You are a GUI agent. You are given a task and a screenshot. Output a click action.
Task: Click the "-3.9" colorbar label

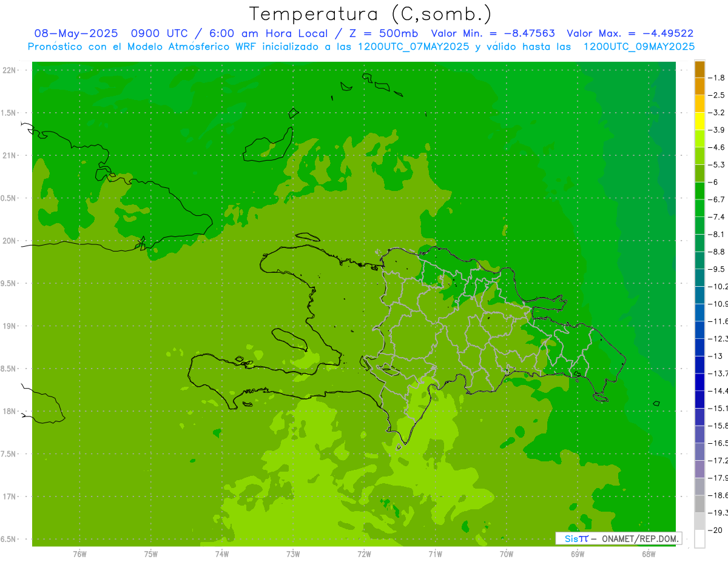(716, 130)
